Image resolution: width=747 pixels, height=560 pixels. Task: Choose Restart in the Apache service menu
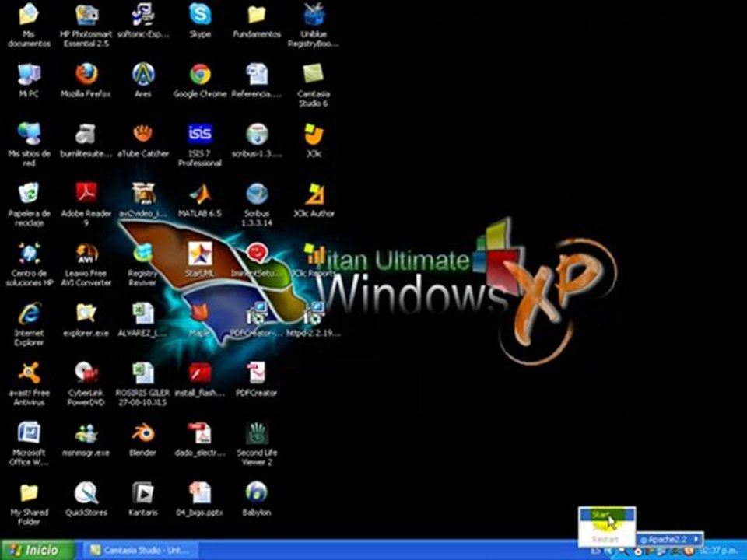coord(607,540)
